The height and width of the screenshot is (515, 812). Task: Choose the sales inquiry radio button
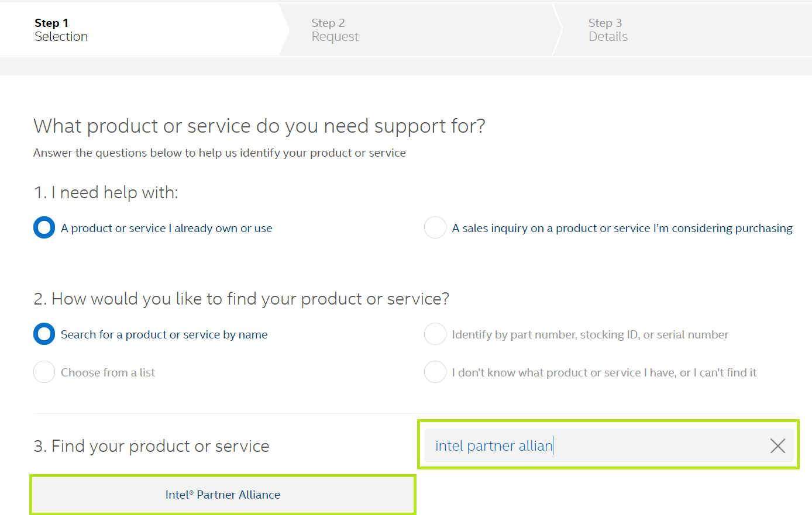coord(435,228)
